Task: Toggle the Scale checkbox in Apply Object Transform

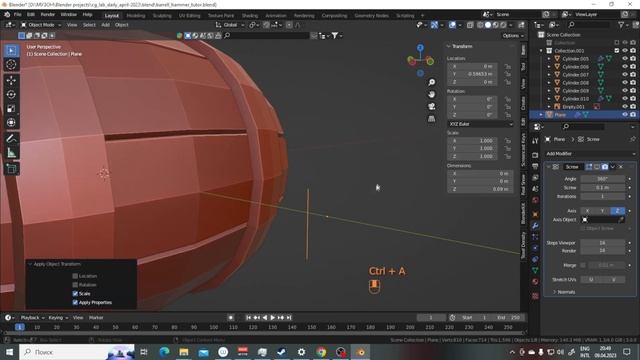Action: (75, 293)
